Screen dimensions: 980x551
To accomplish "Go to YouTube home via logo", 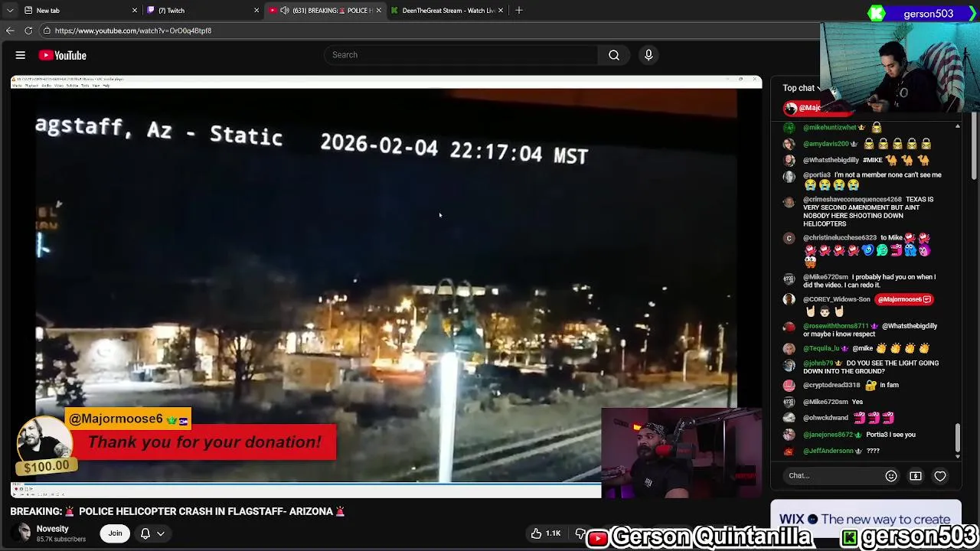I will [x=63, y=55].
